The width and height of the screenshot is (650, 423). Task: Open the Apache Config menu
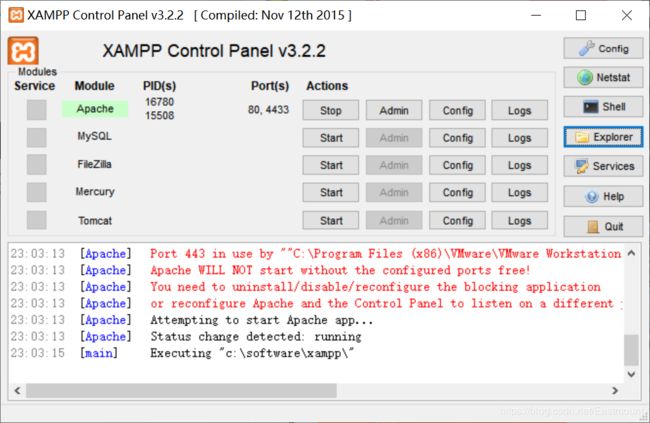pos(457,110)
